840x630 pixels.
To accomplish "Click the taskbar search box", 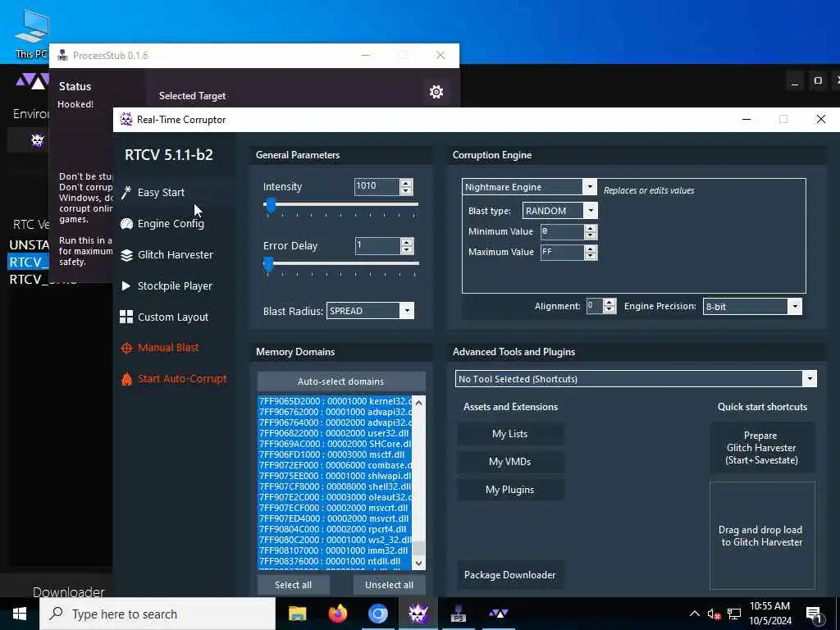I will 157,614.
